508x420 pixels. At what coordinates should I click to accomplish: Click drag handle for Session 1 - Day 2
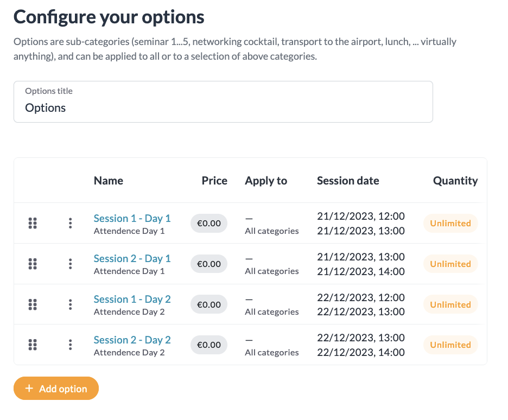coord(33,304)
